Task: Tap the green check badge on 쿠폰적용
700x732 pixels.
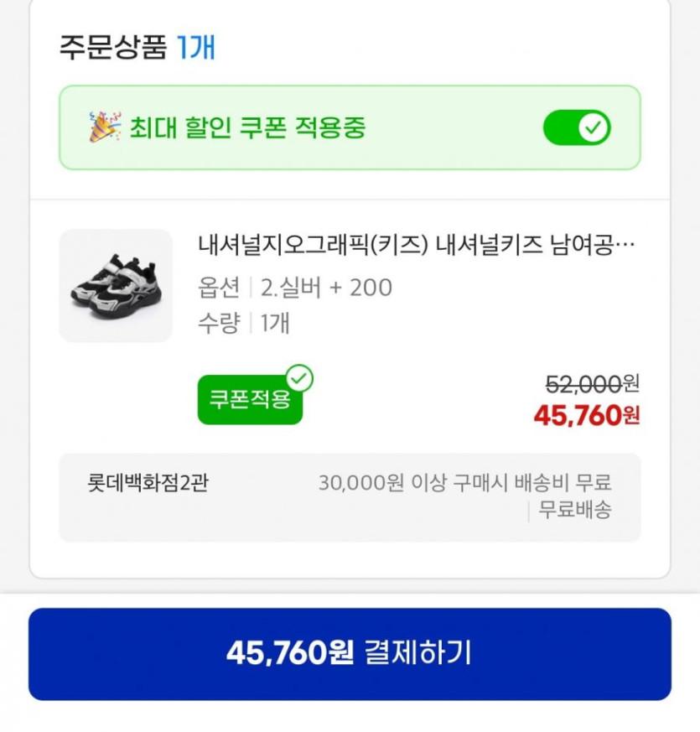Action: click(299, 379)
